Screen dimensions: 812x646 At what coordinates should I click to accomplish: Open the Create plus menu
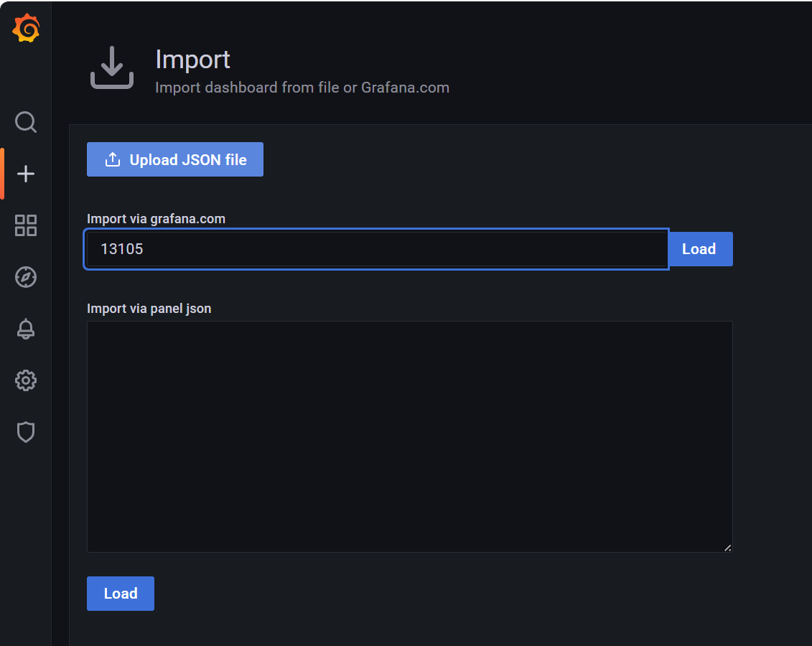[x=26, y=174]
